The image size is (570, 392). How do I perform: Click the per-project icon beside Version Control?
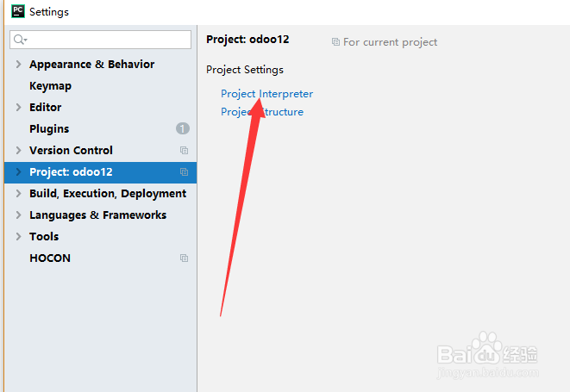click(184, 150)
